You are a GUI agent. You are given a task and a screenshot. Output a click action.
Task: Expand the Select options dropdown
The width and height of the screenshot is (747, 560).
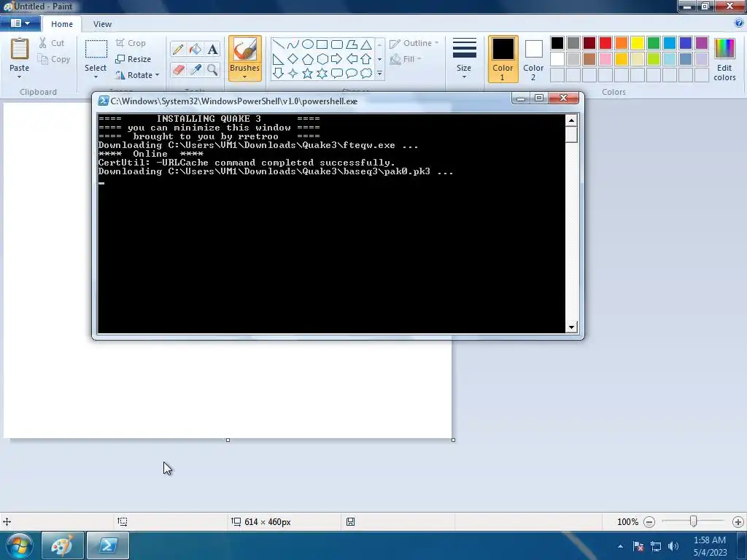tap(96, 77)
